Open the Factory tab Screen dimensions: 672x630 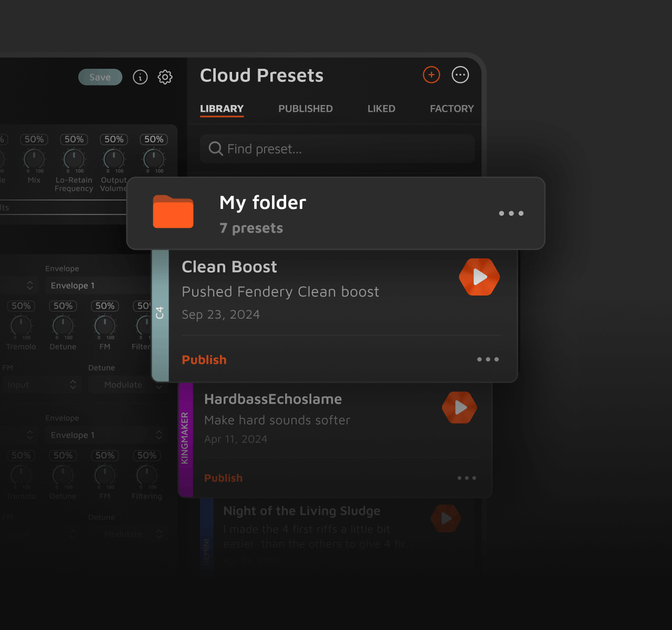[x=451, y=109]
